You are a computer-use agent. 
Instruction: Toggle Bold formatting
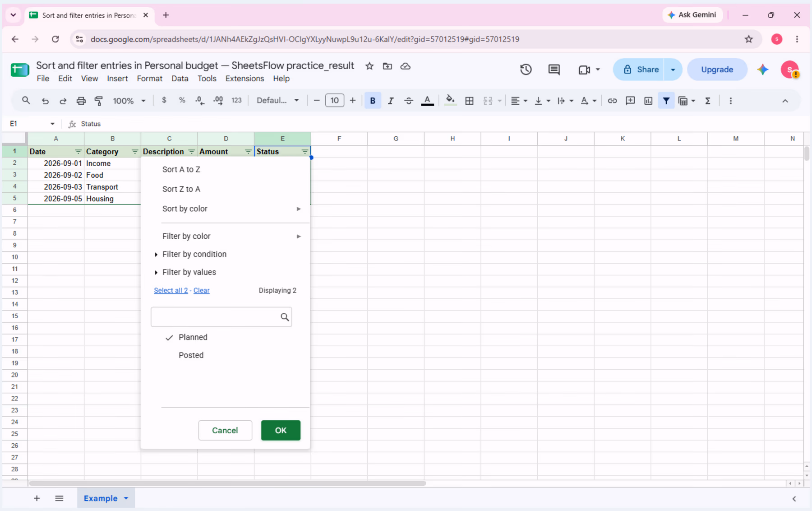coord(373,101)
